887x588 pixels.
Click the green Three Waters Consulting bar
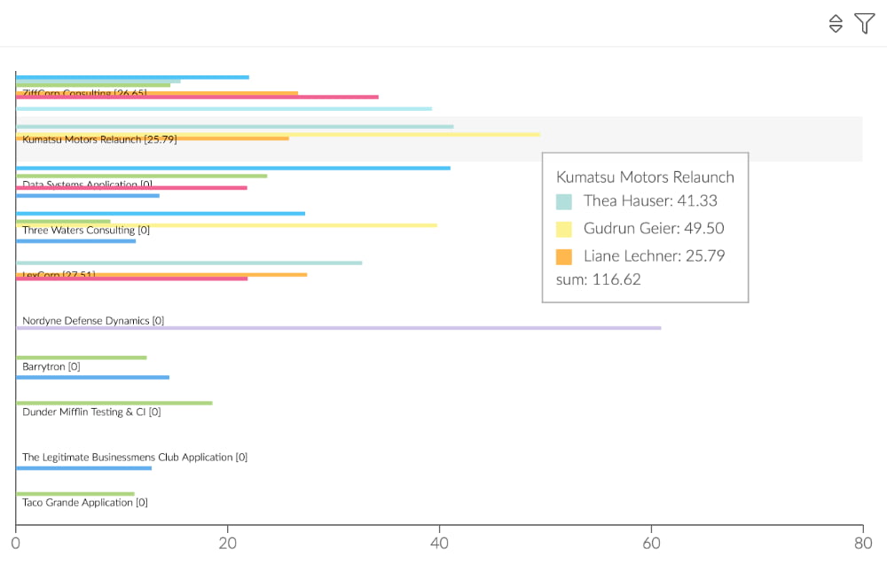pyautogui.click(x=63, y=222)
